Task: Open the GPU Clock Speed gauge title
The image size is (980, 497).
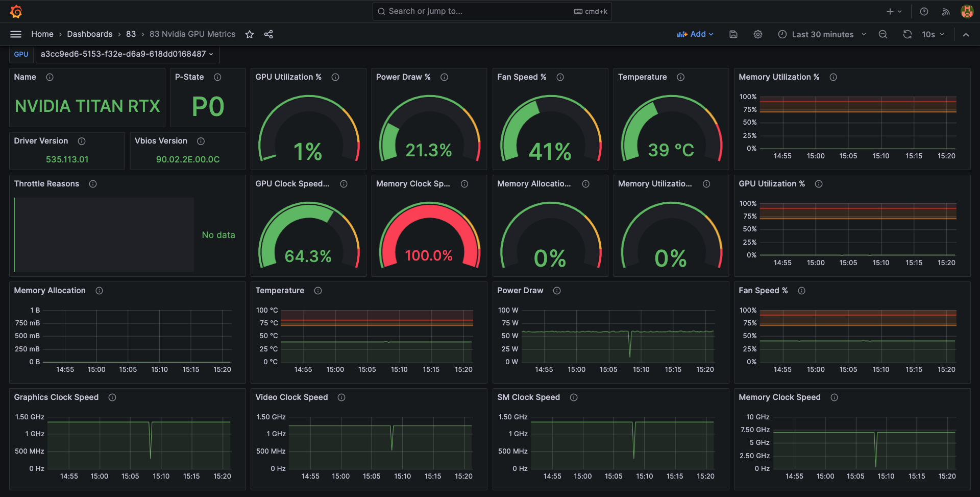Action: tap(292, 184)
